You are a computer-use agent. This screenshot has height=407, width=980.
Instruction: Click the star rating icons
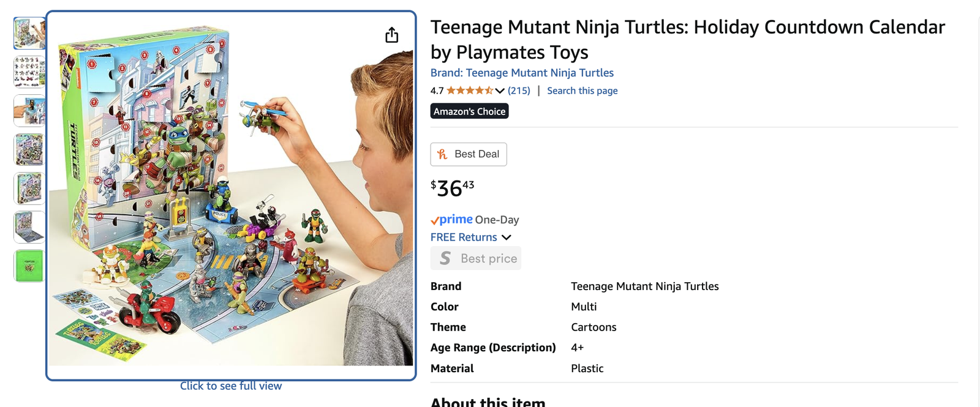click(469, 91)
